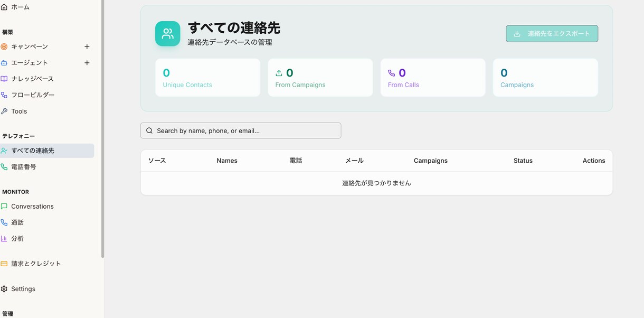The height and width of the screenshot is (318, 644).
Task: Click the chat bubble icon beside Conversations
Action: 4,207
